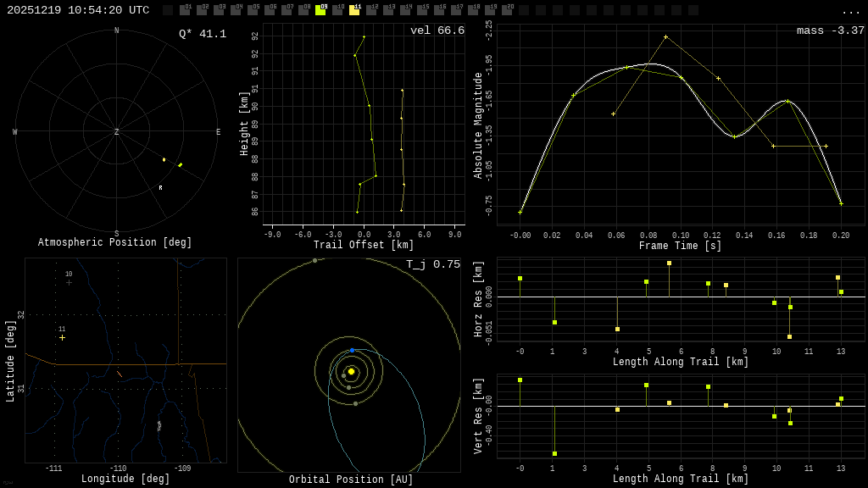Viewport: 868px width, 488px height.
Task: Select station 10 gray cross on map
Action: [69, 282]
